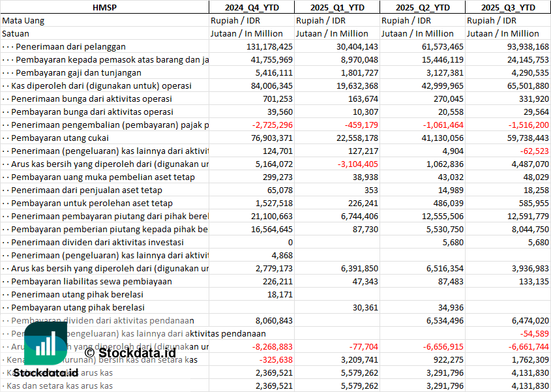Select value 226,211
This screenshot has height=392, width=551.
coord(278,281)
